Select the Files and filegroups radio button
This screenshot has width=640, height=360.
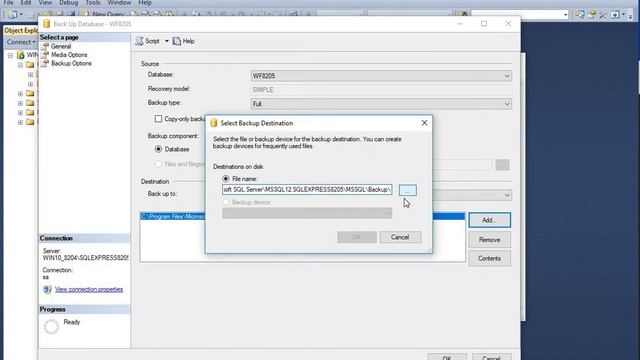click(158, 164)
